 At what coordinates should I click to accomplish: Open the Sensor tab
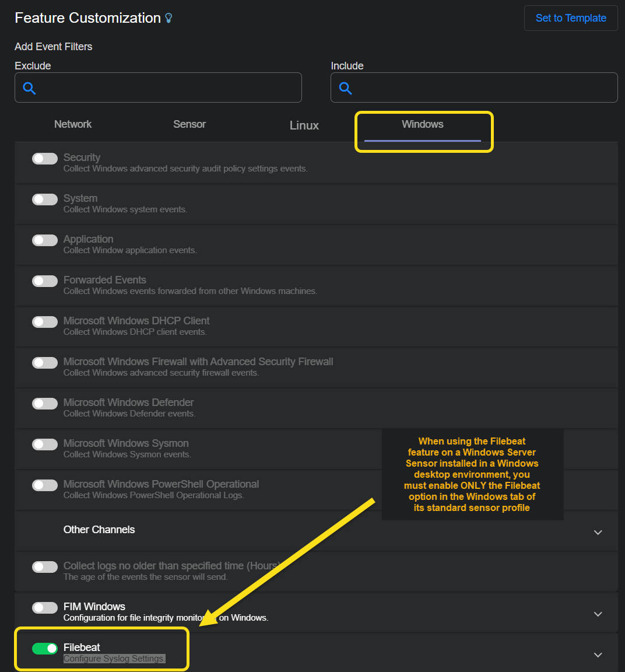pos(189,124)
